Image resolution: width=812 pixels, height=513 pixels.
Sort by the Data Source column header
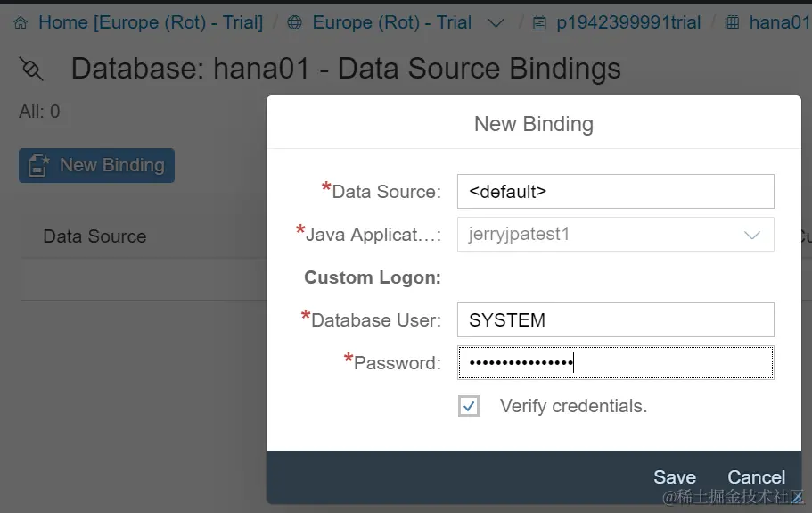94,236
